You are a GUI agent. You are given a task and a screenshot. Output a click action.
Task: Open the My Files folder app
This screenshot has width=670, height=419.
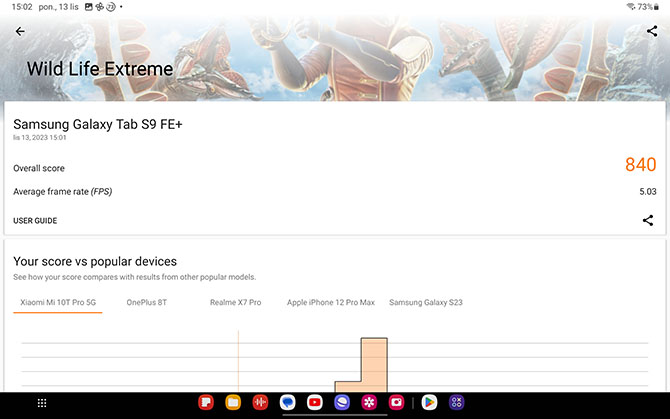[233, 402]
